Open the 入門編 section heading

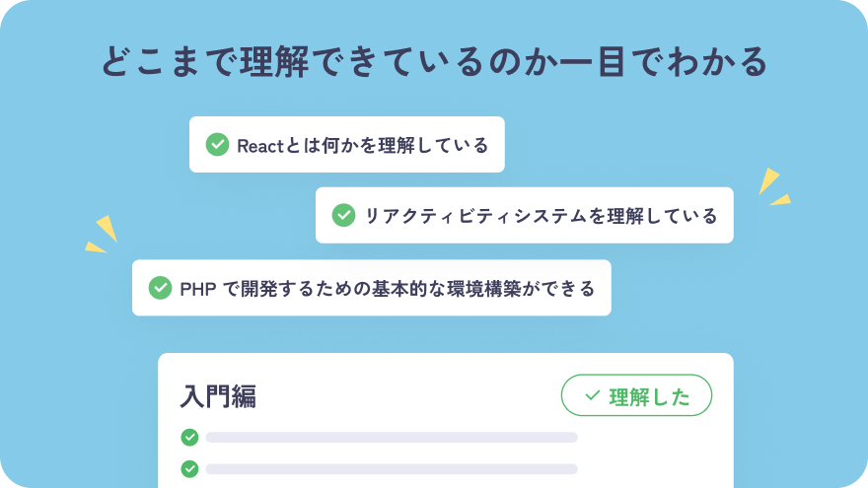pos(218,396)
